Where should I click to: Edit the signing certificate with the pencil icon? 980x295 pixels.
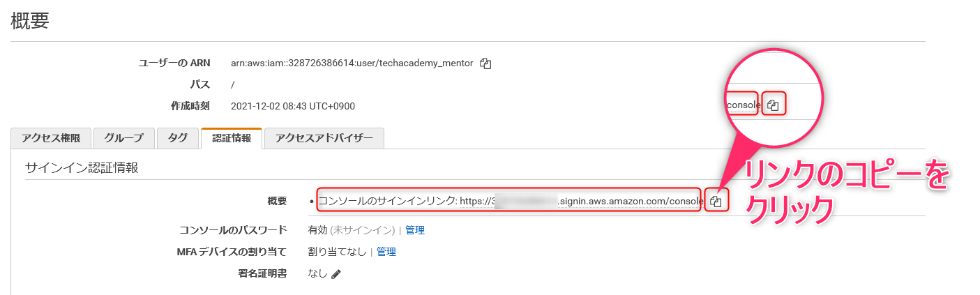(336, 274)
